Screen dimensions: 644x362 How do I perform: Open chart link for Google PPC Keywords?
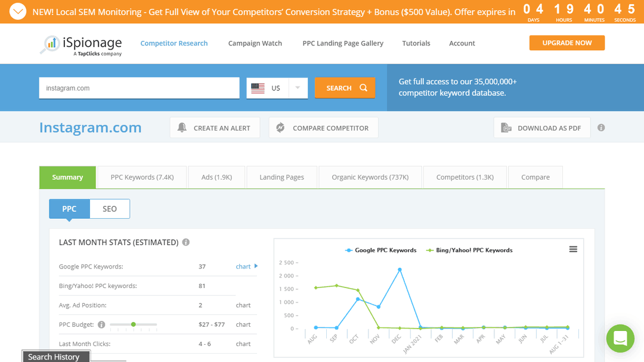pyautogui.click(x=243, y=267)
